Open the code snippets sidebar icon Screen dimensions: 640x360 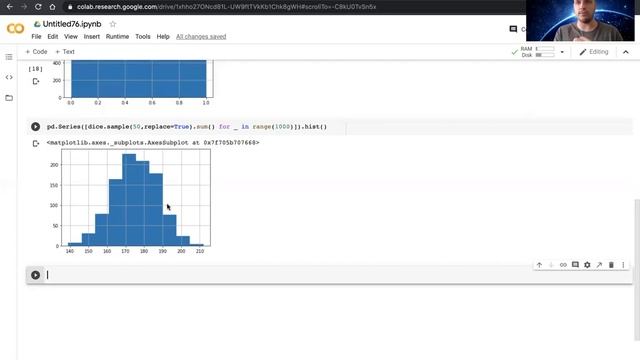pos(9,77)
